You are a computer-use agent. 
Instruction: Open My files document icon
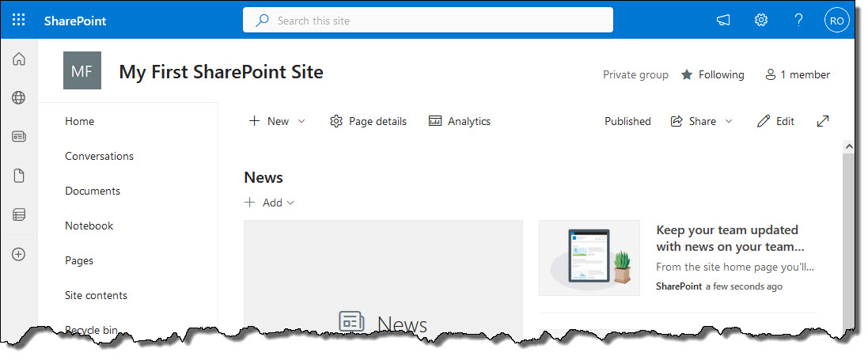point(19,176)
